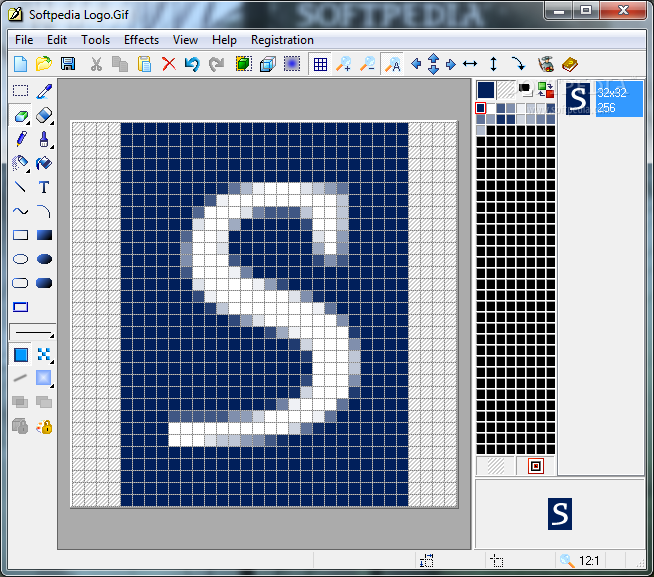The height and width of the screenshot is (577, 654).
Task: Open a file using the folder icon
Action: click(x=44, y=64)
